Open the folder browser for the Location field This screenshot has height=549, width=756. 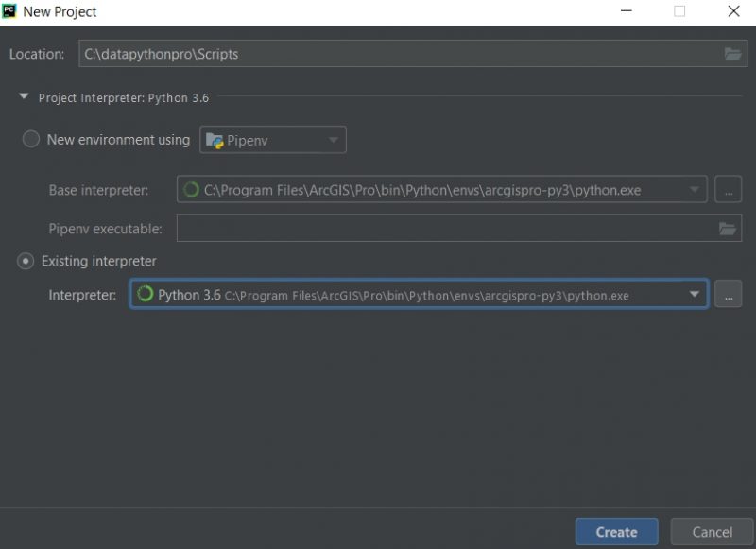pos(731,54)
